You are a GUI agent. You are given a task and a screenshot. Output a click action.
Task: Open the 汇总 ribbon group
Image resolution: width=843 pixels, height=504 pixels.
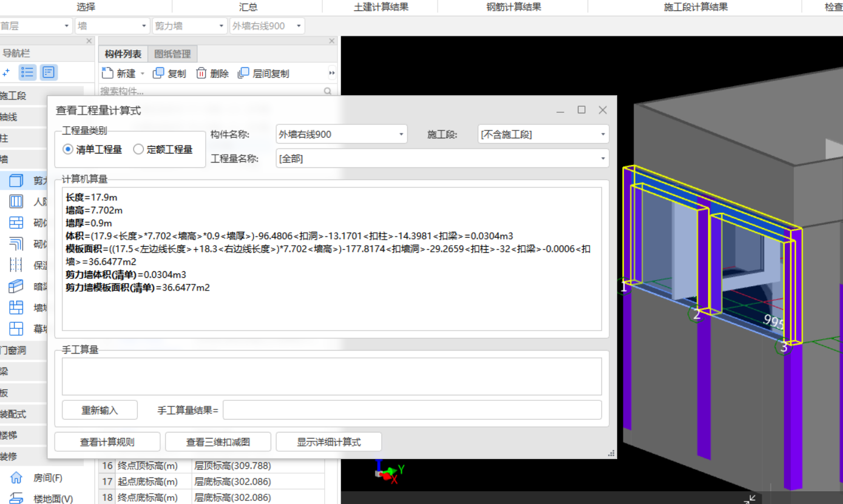[248, 7]
